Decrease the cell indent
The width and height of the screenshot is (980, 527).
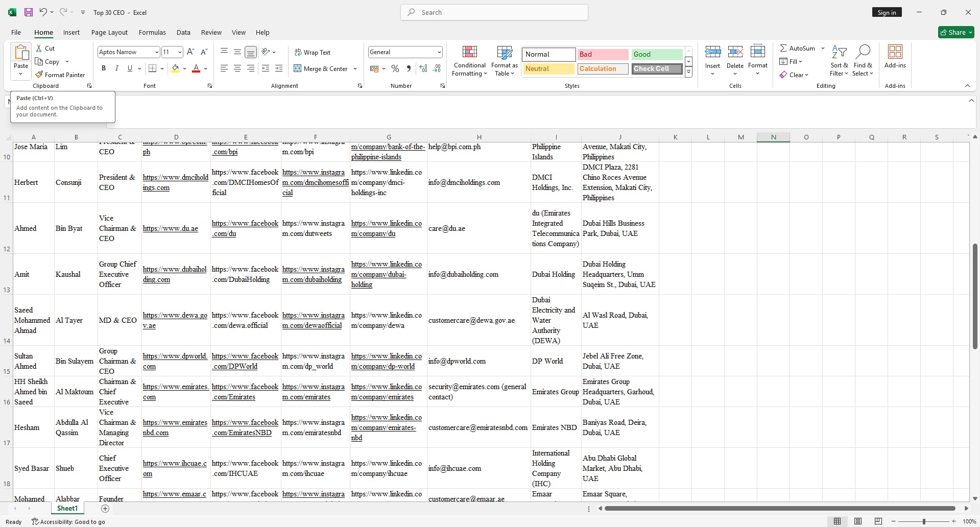click(266, 68)
